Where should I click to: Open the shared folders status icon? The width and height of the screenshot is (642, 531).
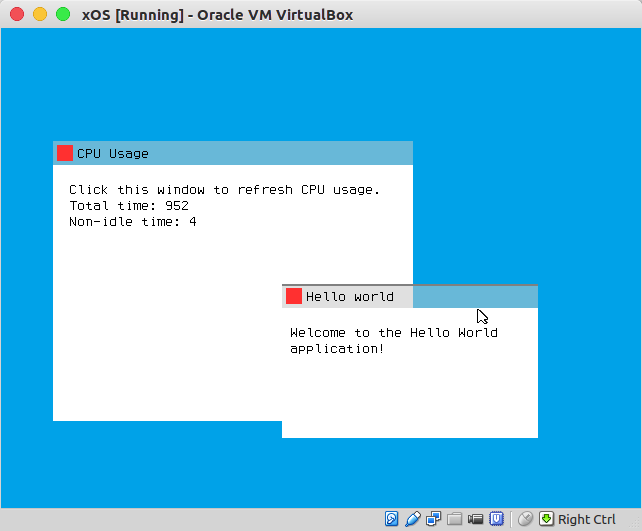tap(454, 519)
